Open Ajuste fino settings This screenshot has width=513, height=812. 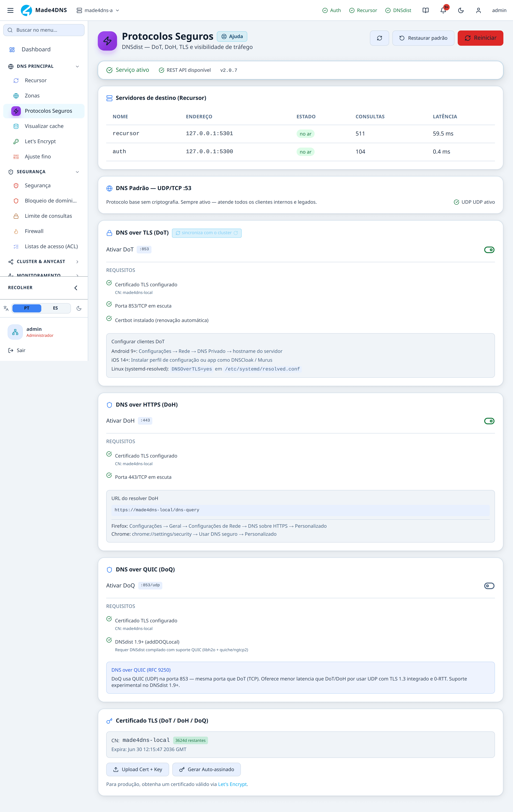click(x=44, y=157)
